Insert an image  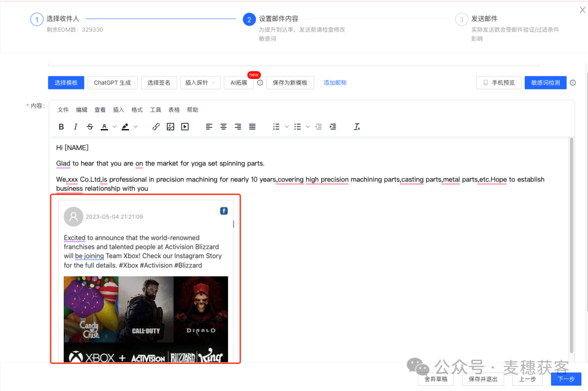click(x=170, y=126)
